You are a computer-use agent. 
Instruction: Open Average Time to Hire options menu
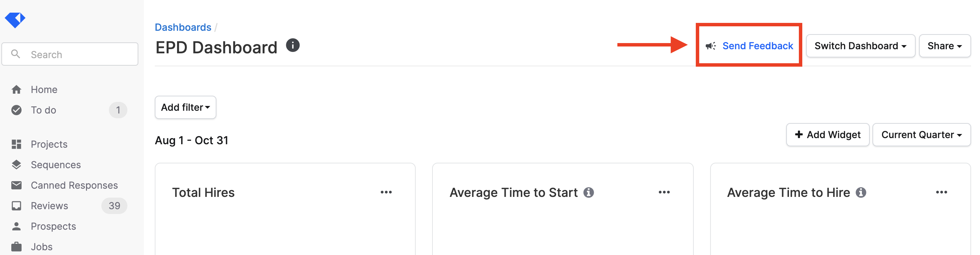pos(942,192)
